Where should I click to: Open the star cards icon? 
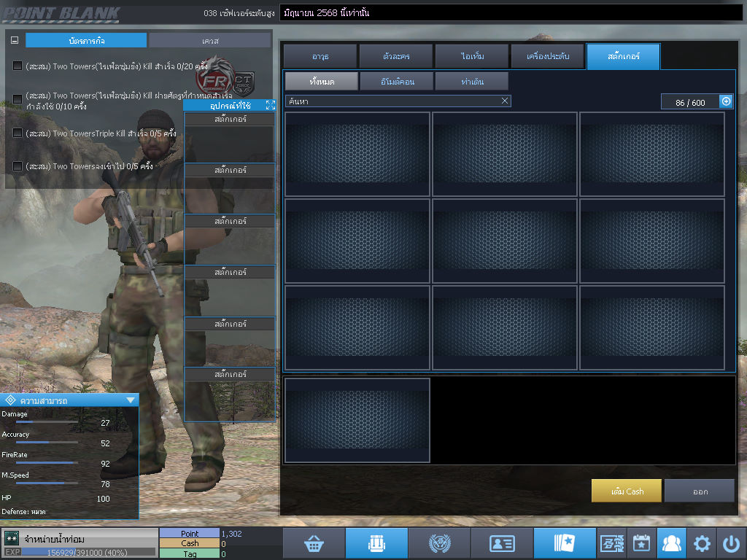[565, 542]
